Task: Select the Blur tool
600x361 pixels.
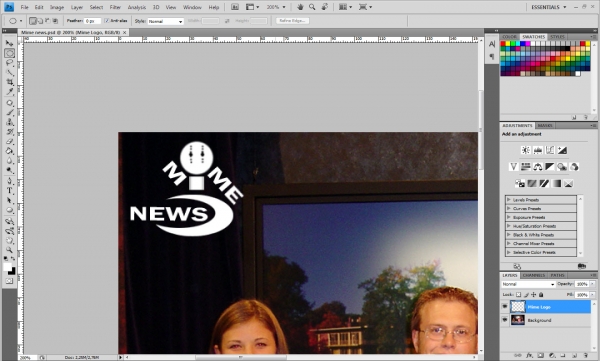Action: (10, 160)
